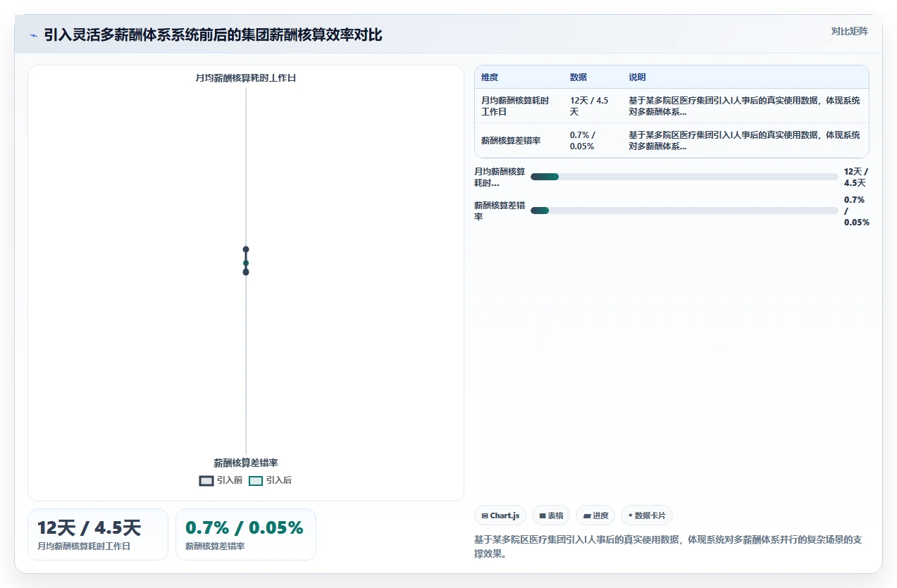Click the upper dark chart data point
897x588 pixels.
[x=246, y=249]
